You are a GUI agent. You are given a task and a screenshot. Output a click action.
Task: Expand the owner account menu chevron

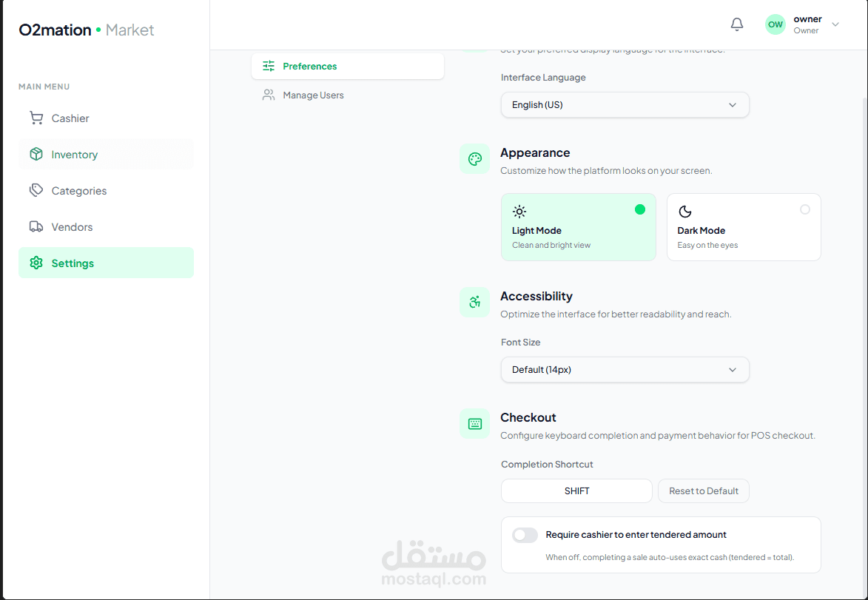[x=835, y=24]
